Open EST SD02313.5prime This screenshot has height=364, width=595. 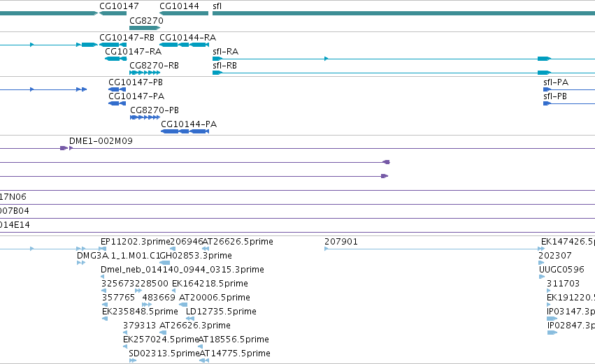164,354
